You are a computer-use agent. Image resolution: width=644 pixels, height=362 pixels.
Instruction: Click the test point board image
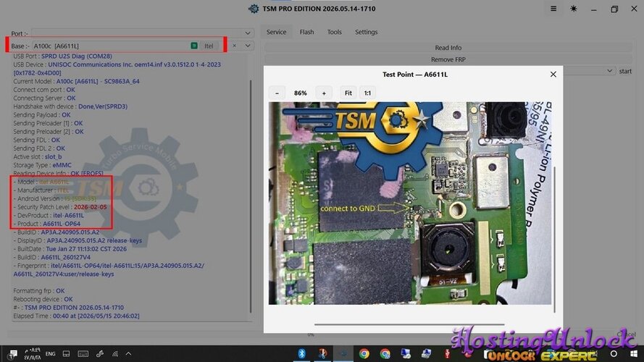click(x=409, y=203)
